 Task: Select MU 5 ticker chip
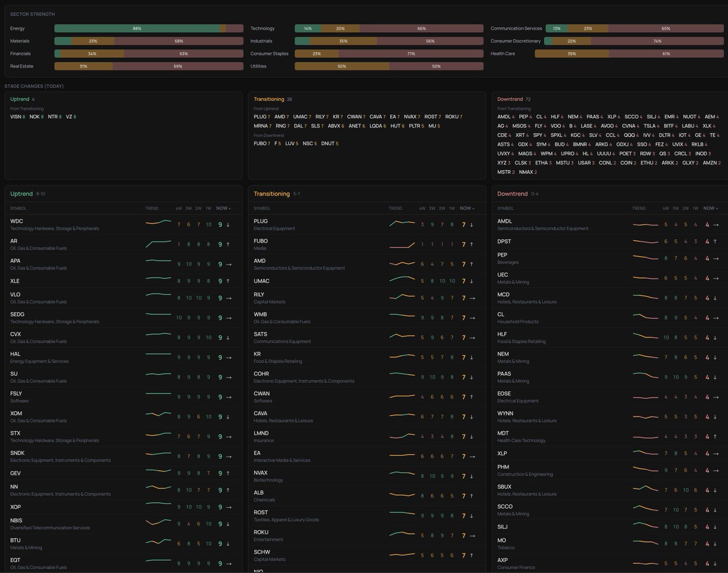coord(434,126)
